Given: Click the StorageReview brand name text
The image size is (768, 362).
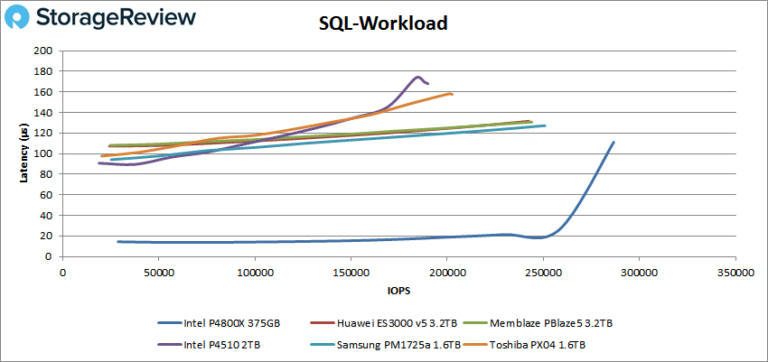Looking at the screenshot, I should pos(116,18).
